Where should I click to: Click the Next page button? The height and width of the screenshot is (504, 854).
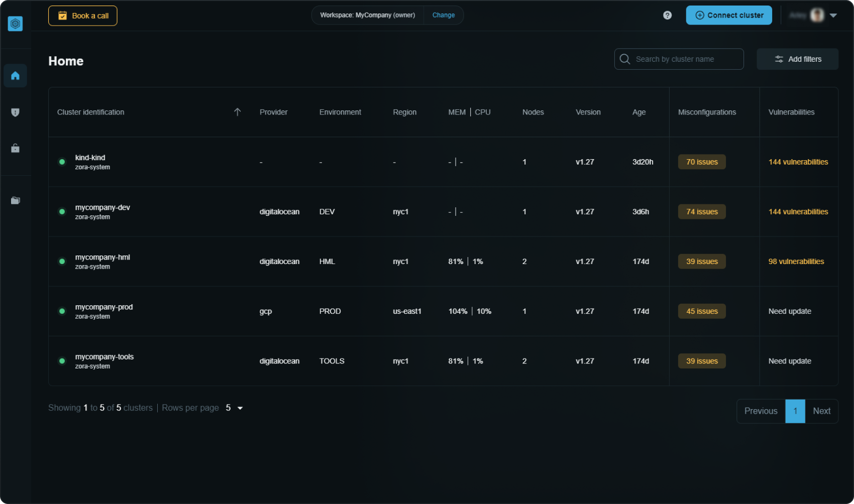821,411
